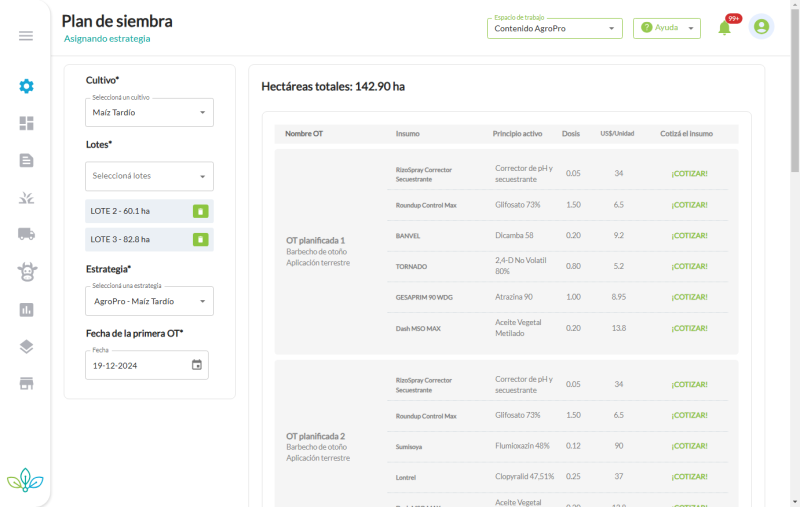Open the Cultivo dropdown showing Maíz Tardío
This screenshot has width=800, height=507.
coord(149,112)
